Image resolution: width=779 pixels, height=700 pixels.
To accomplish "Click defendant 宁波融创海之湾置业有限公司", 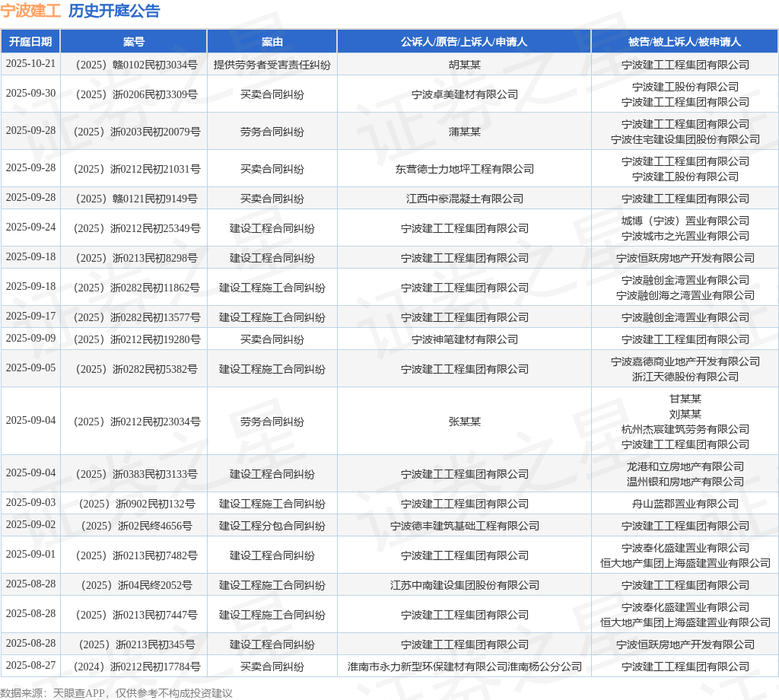I will 685,296.
